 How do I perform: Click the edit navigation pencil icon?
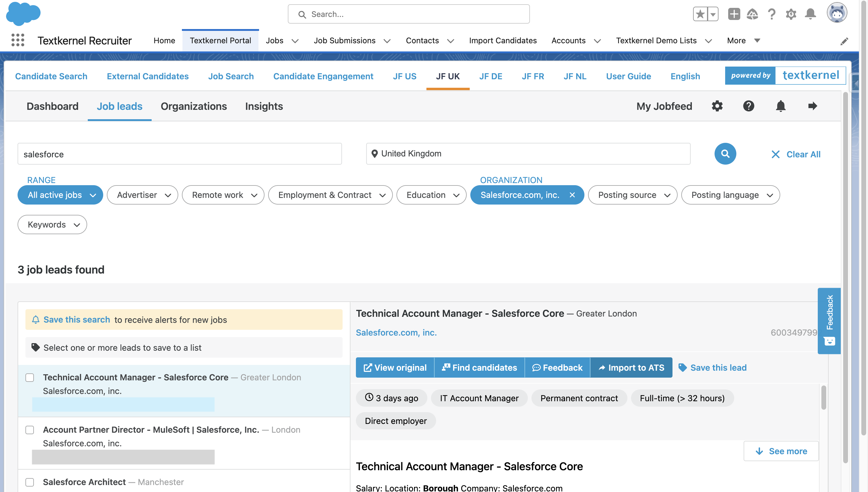844,41
